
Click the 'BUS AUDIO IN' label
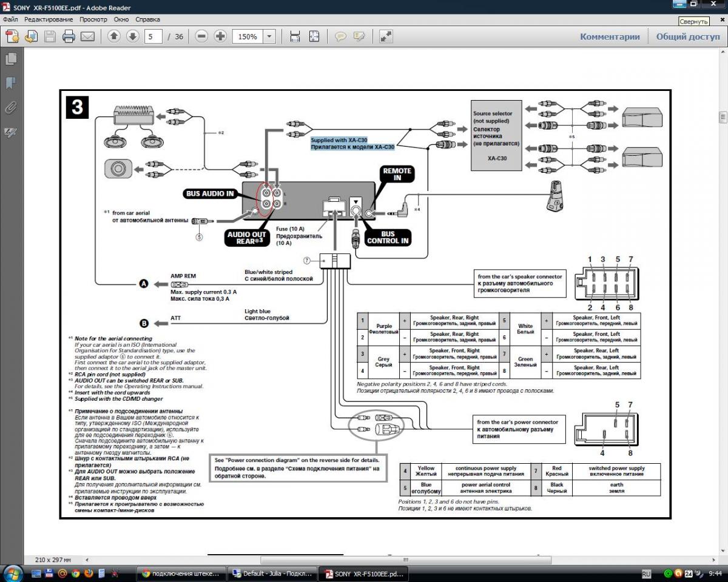[209, 194]
